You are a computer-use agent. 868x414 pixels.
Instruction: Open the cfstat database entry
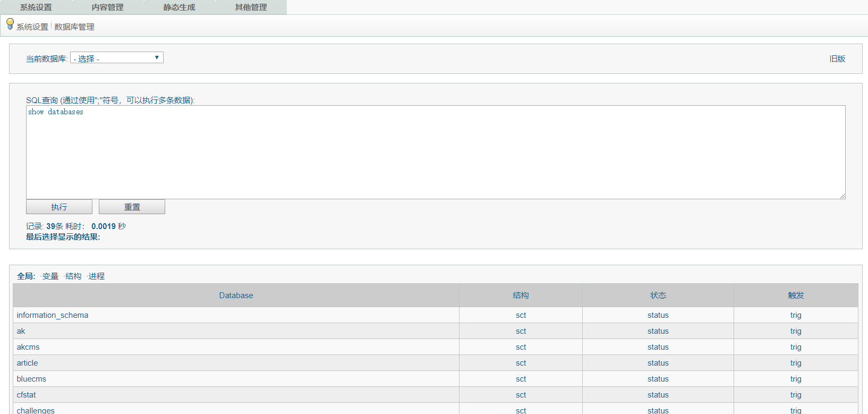point(27,395)
